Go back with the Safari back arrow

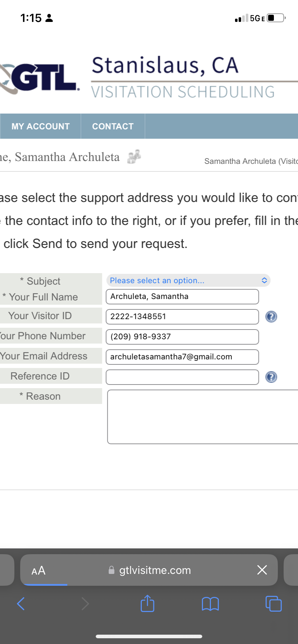(21, 604)
